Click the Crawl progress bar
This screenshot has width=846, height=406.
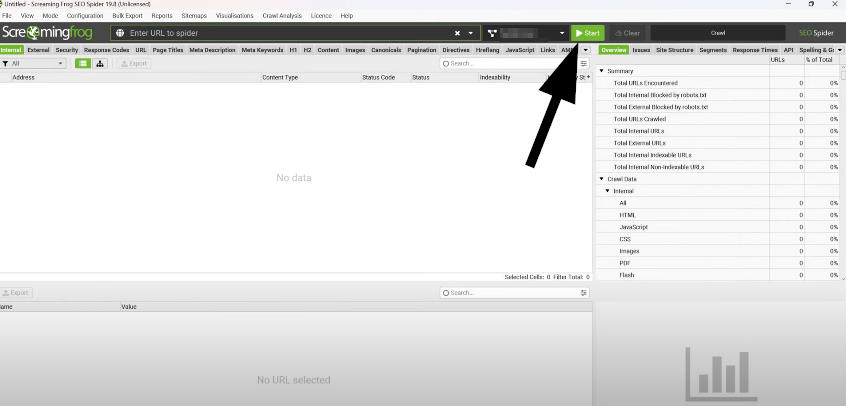click(x=718, y=33)
